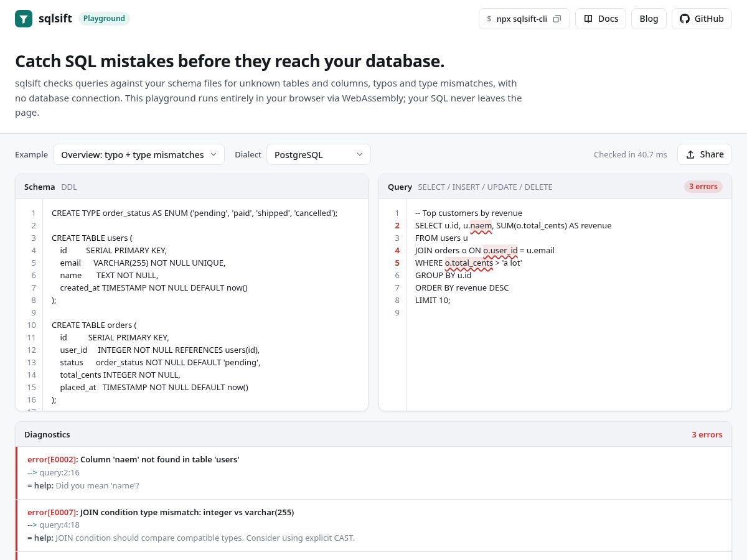Open the Example dropdown
Screen dimensions: 747x560
point(139,154)
